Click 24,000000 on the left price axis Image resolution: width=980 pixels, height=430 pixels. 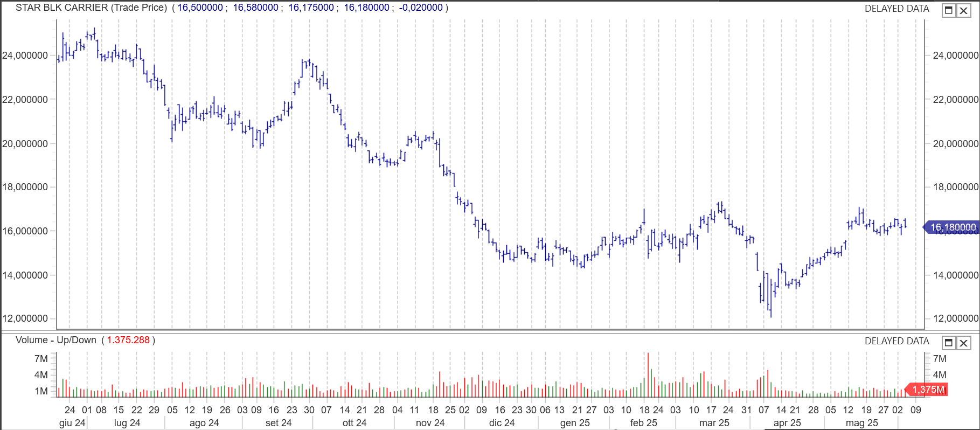pos(25,56)
